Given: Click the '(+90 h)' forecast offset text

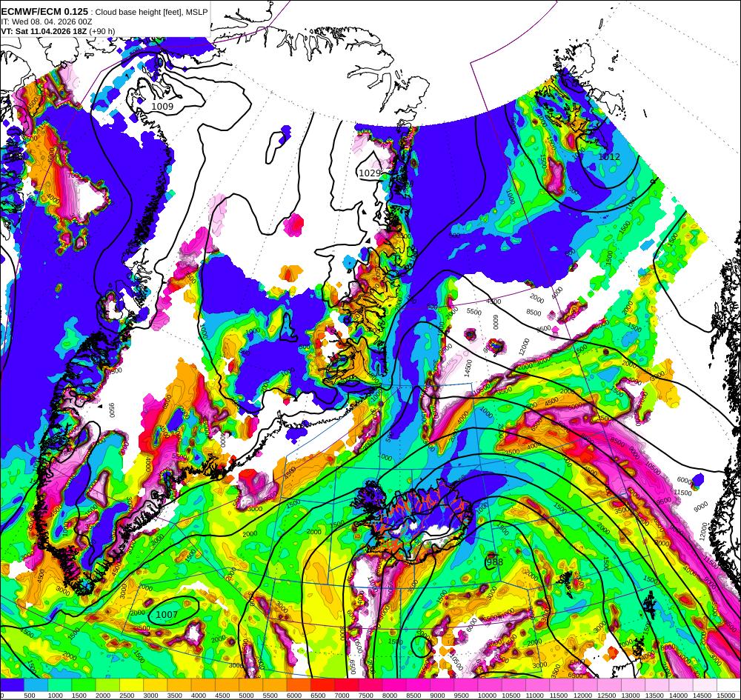Looking at the screenshot, I should pyautogui.click(x=102, y=32).
